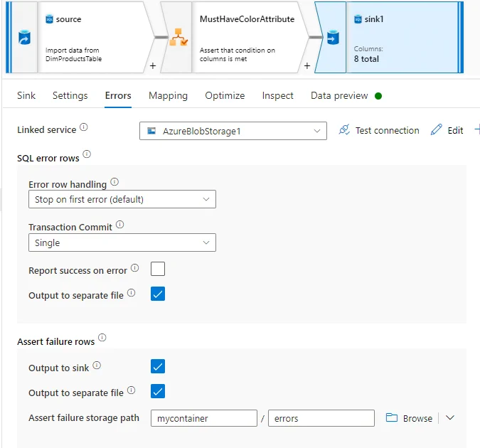
Task: Click the 'SQL error rows' heading
Action: pos(48,159)
